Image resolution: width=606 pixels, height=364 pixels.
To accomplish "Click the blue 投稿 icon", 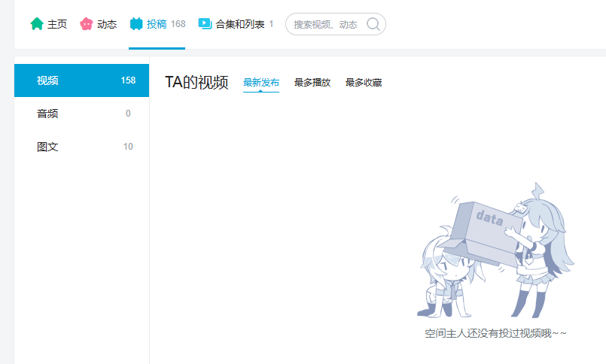I will (x=136, y=24).
